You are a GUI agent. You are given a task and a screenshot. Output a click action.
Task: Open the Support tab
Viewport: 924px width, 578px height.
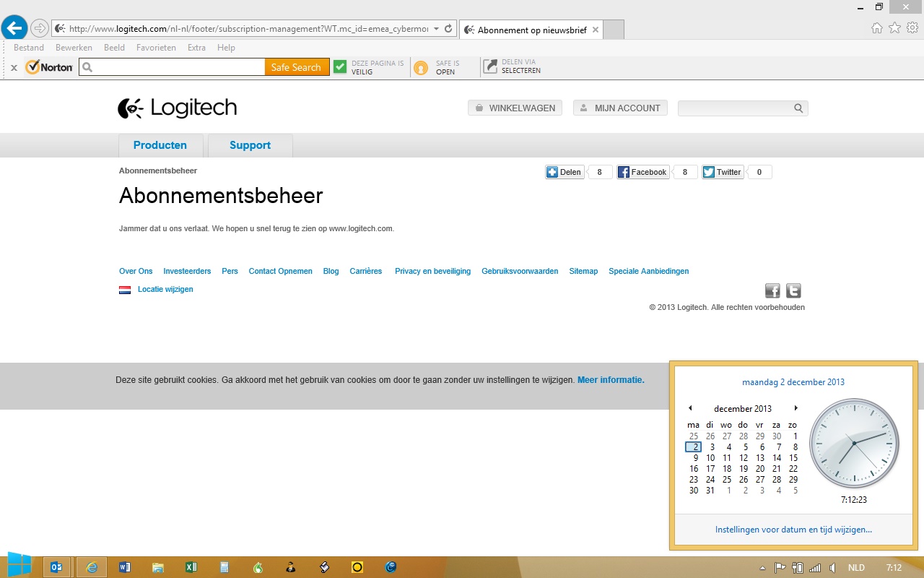[x=250, y=145]
